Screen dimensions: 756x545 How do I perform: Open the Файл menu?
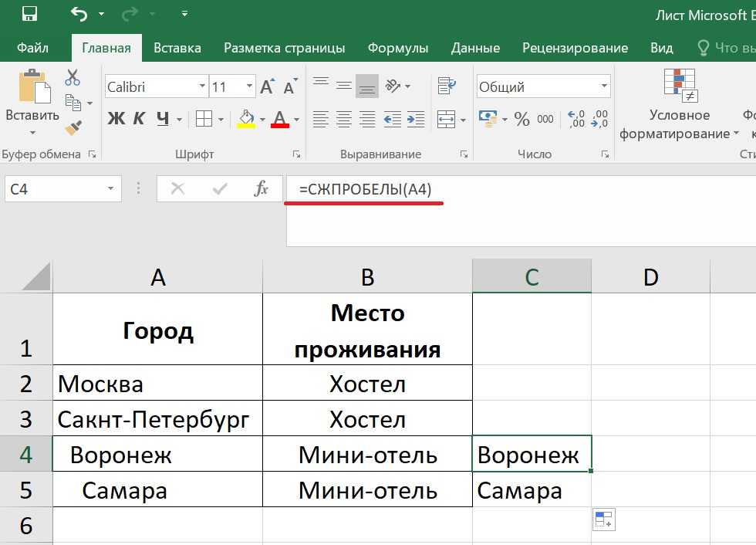(32, 48)
